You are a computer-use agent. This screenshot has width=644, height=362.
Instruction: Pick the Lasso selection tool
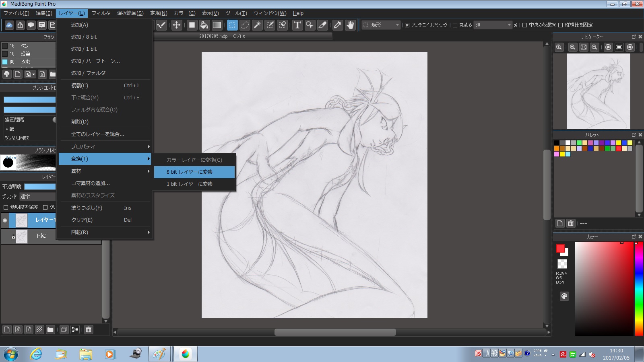click(245, 25)
